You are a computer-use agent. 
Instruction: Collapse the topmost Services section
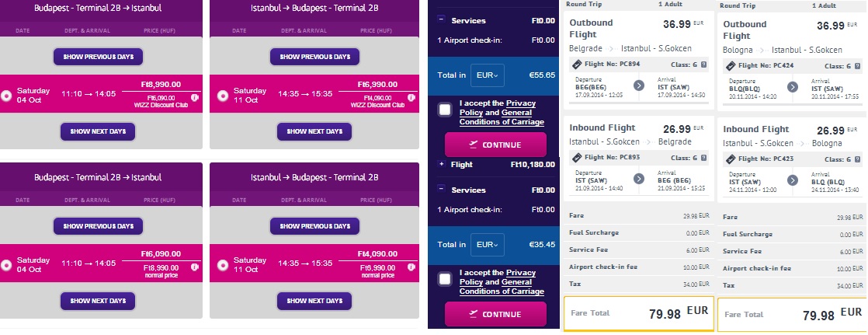(x=441, y=21)
